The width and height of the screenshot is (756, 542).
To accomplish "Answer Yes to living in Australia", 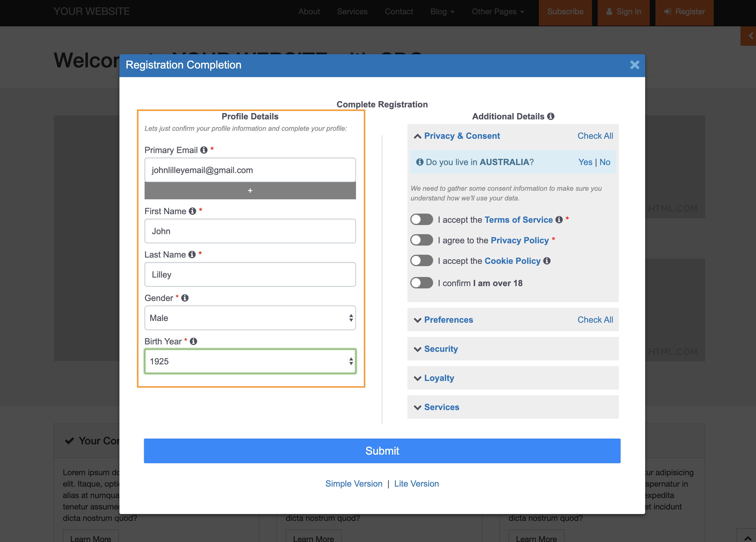I will (585, 162).
